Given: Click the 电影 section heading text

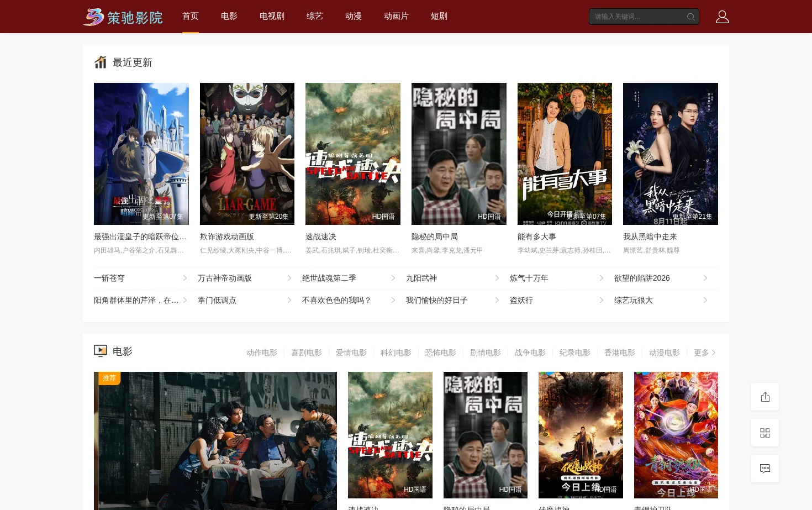Looking at the screenshot, I should [123, 351].
